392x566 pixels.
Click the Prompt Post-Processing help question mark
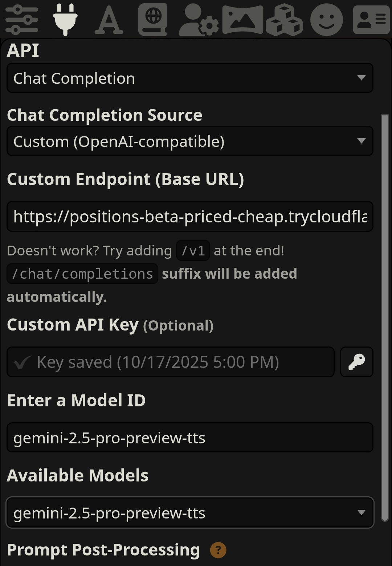pos(218,550)
